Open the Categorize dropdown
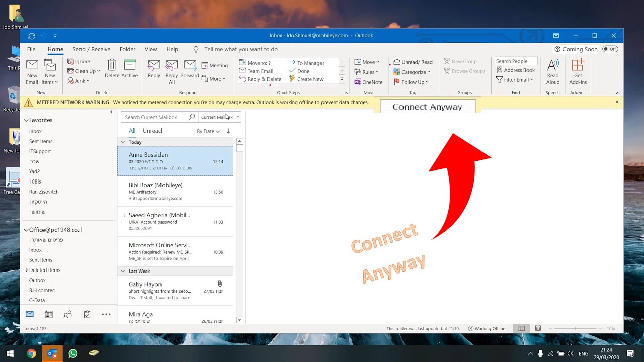 click(x=412, y=72)
